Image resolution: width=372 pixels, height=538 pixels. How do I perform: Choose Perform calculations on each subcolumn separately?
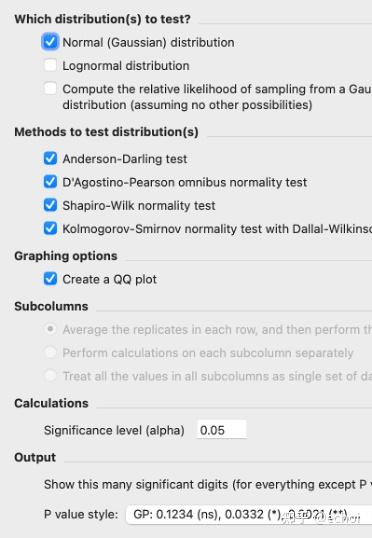tap(50, 352)
